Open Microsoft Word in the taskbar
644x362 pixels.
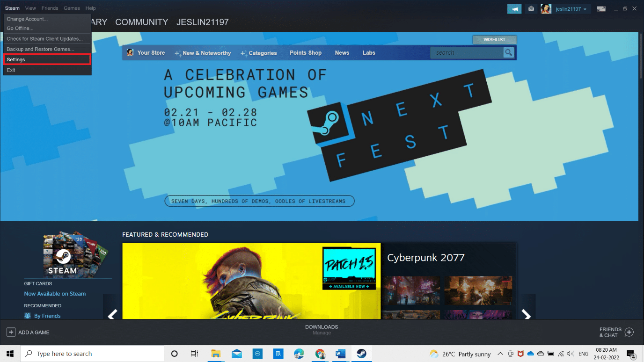(340, 354)
